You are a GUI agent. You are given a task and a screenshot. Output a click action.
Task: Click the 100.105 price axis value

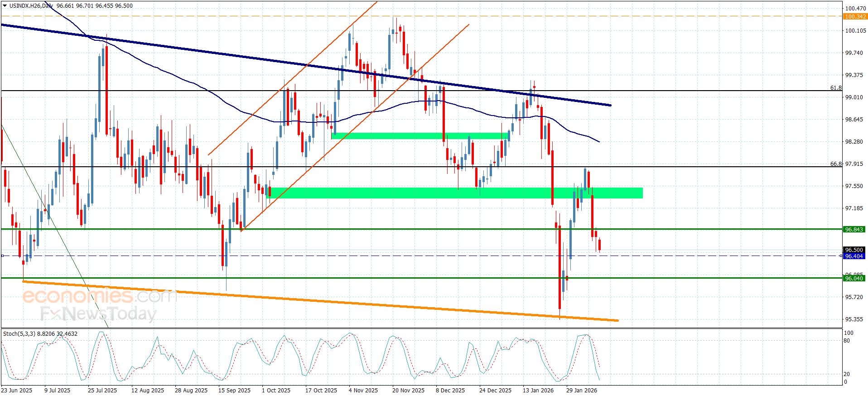tap(855, 31)
